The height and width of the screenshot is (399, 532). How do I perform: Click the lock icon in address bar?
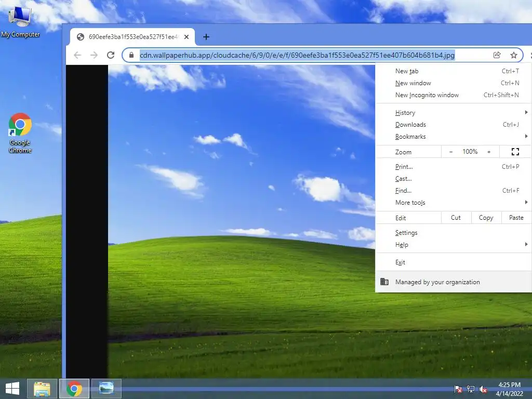click(x=131, y=55)
